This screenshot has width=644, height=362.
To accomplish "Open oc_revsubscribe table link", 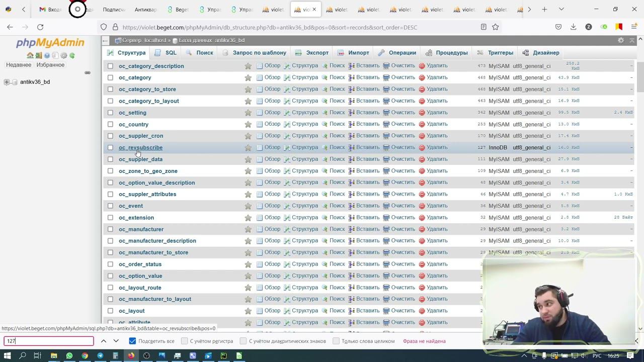I will (140, 147).
